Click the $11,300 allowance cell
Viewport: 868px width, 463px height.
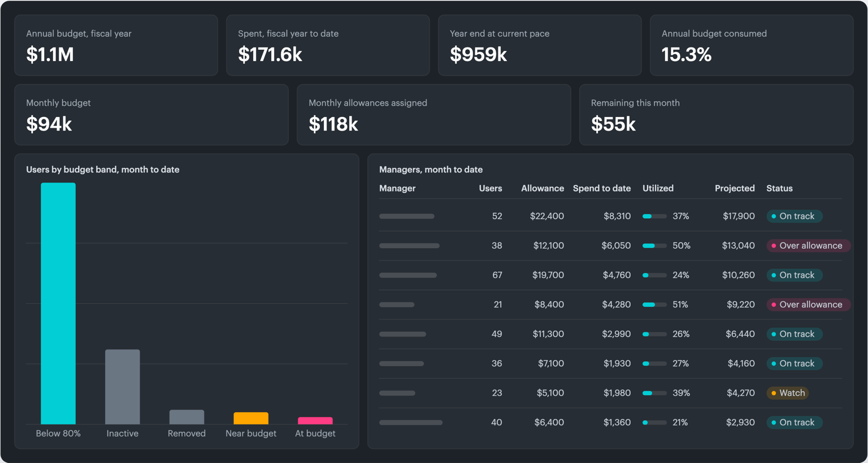[548, 334]
